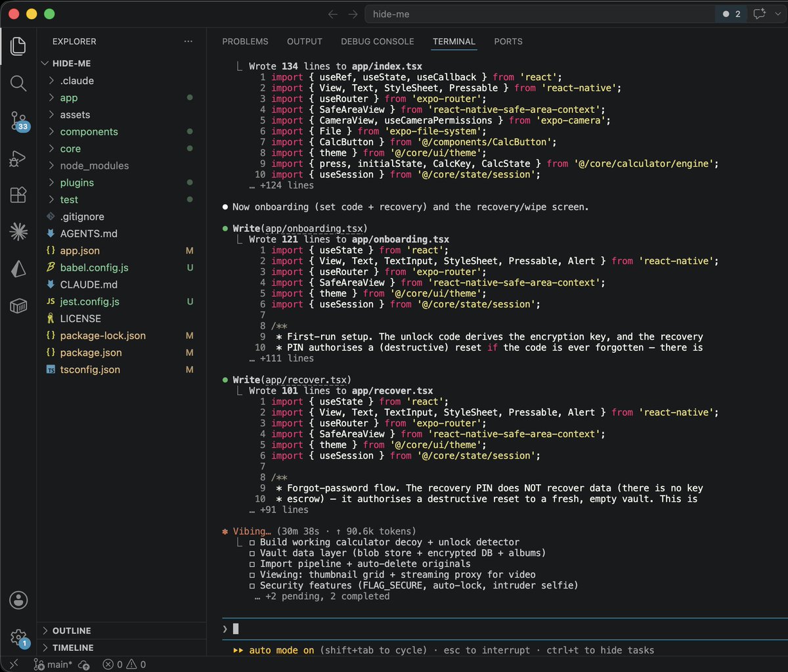Switch to the PROBLEMS tab
The width and height of the screenshot is (788, 672).
245,41
